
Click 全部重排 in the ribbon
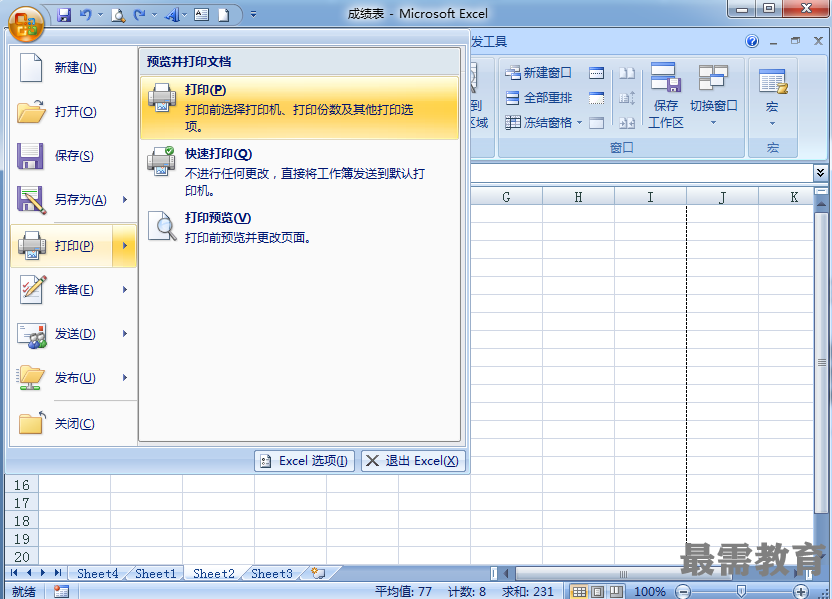[539, 98]
